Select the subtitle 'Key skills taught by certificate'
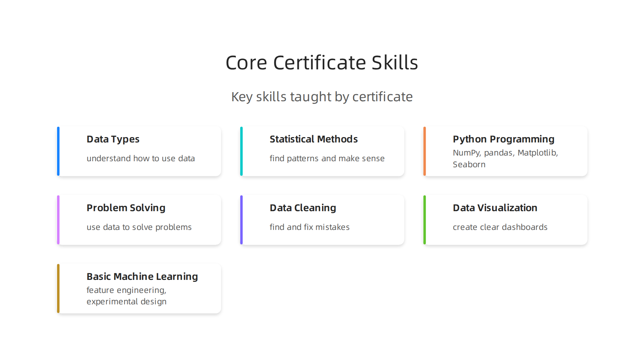Screen dimensions: 644x362 [322, 97]
